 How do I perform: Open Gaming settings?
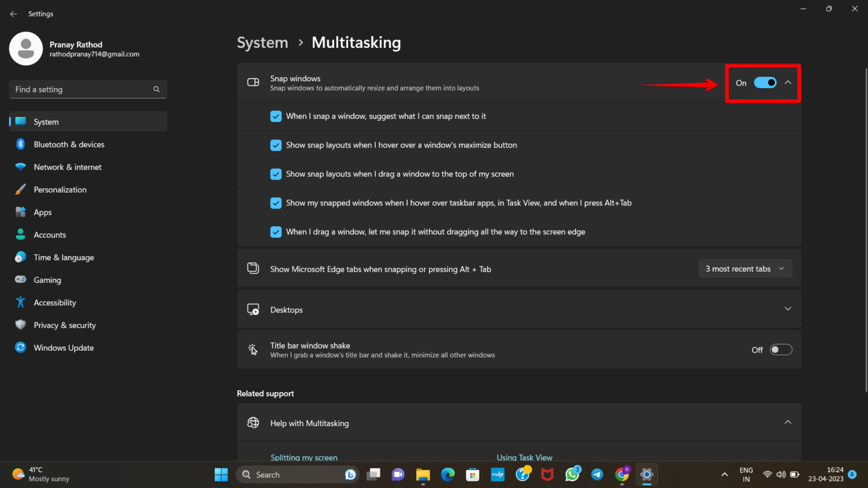click(47, 280)
